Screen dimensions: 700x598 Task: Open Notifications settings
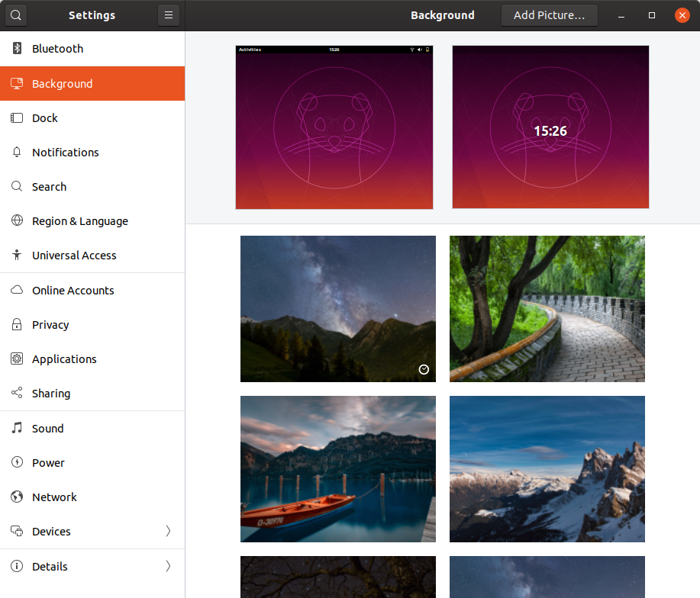(92, 152)
